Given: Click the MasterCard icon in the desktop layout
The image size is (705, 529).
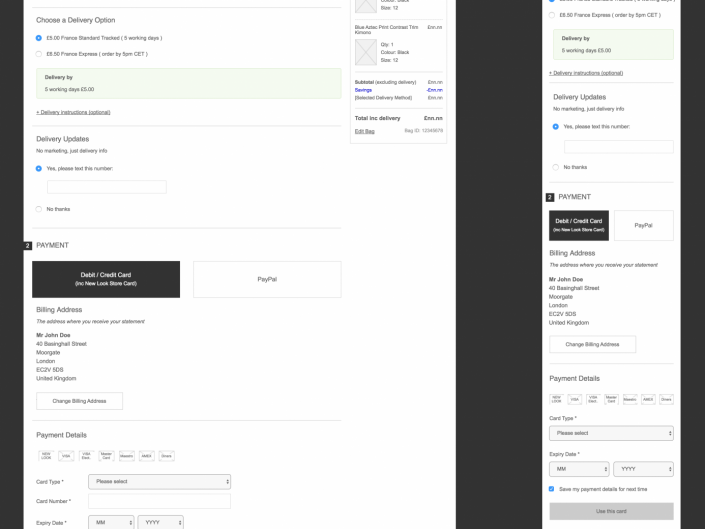Looking at the screenshot, I should click(x=106, y=456).
